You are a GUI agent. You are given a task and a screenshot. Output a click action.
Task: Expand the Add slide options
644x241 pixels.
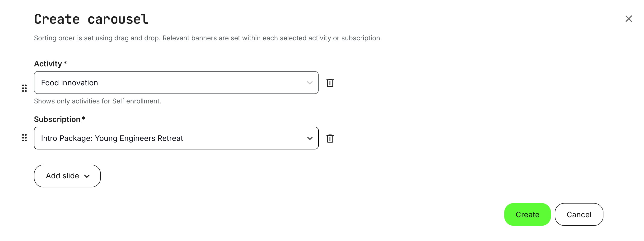[x=67, y=176]
